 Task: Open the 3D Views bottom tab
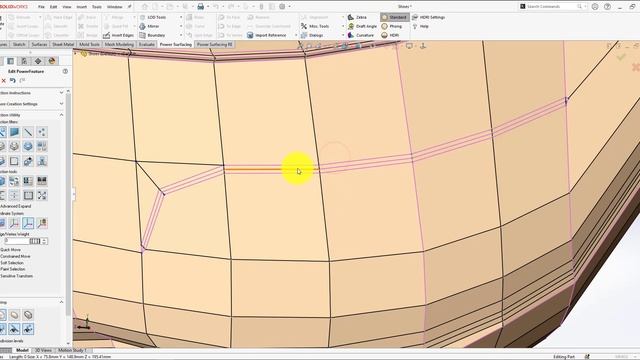click(43, 350)
